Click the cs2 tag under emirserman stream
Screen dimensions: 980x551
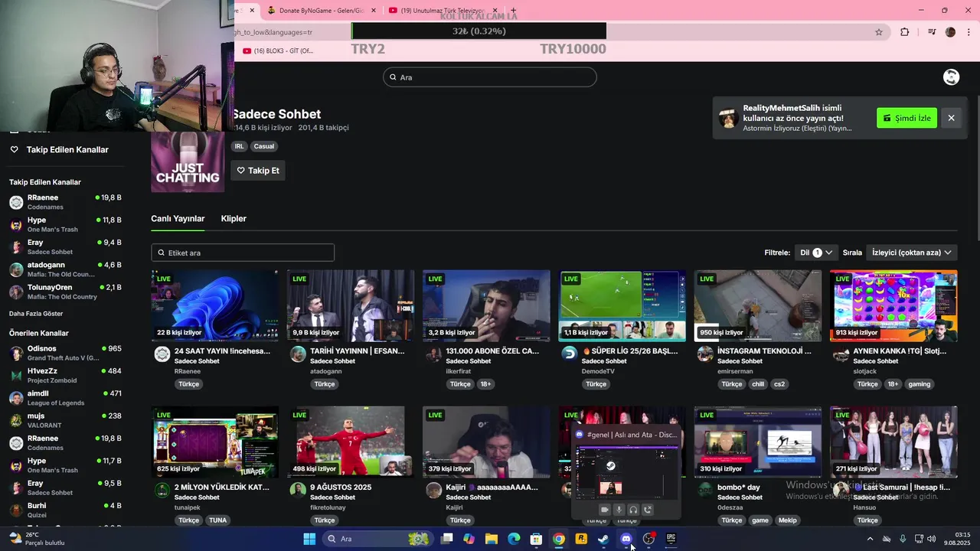(779, 384)
